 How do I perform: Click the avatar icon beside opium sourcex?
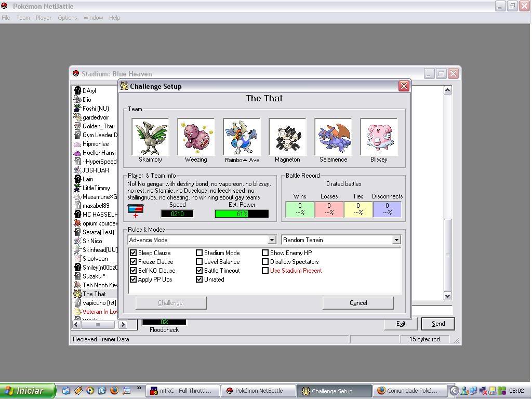click(77, 223)
